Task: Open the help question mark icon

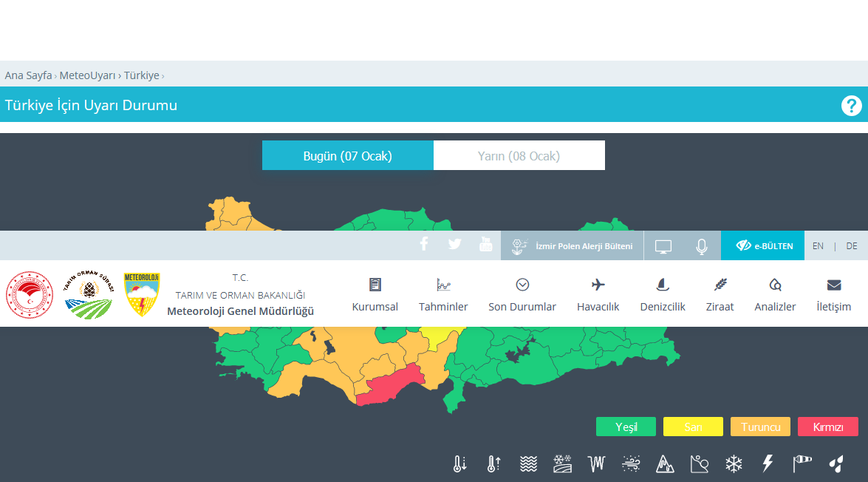Action: click(852, 105)
